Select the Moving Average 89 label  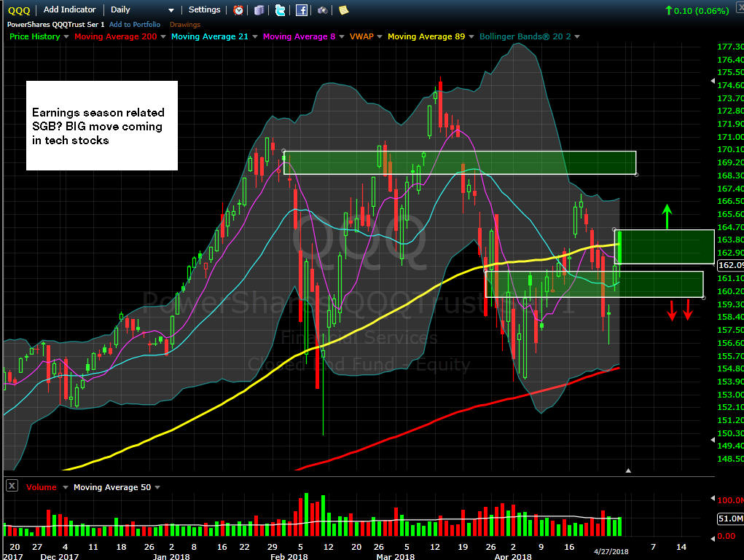(426, 36)
